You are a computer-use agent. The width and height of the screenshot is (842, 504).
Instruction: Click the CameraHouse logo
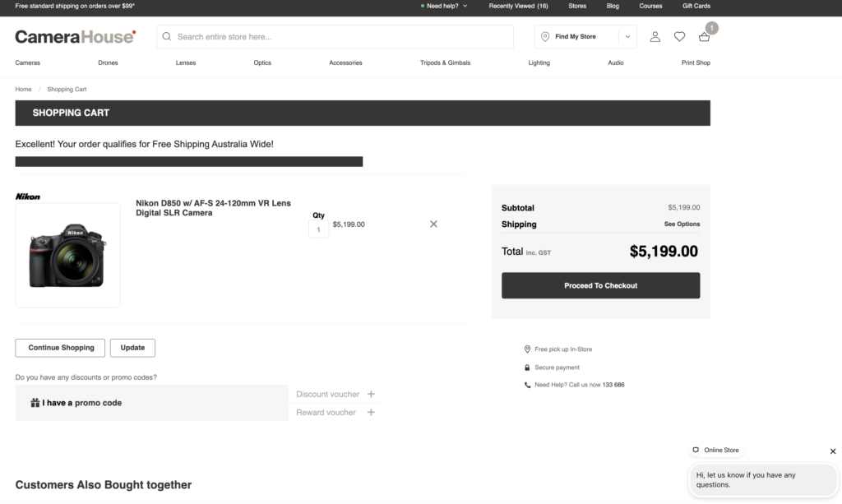point(75,36)
